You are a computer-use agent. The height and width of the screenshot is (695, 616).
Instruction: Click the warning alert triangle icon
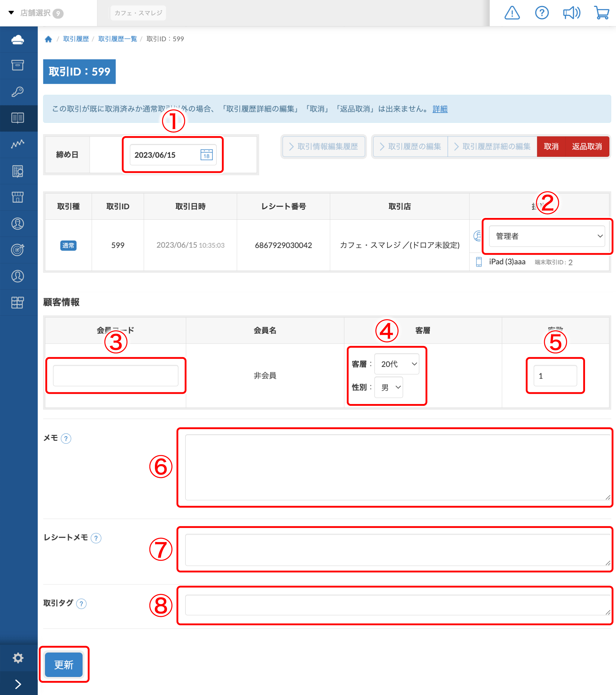[512, 13]
